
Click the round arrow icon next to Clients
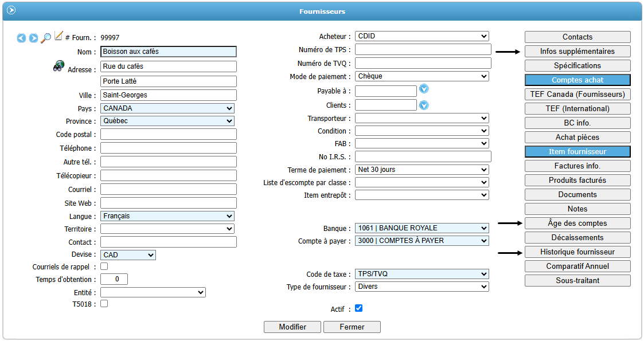point(424,105)
